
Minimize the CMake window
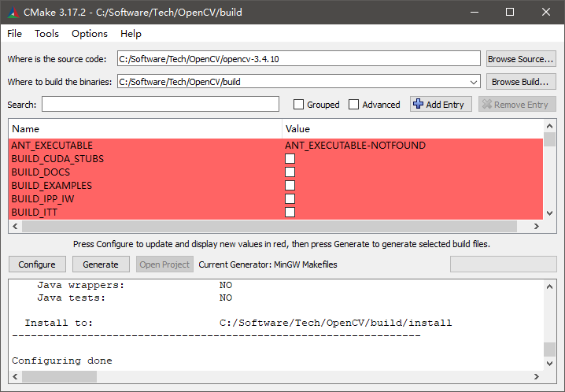(x=475, y=13)
